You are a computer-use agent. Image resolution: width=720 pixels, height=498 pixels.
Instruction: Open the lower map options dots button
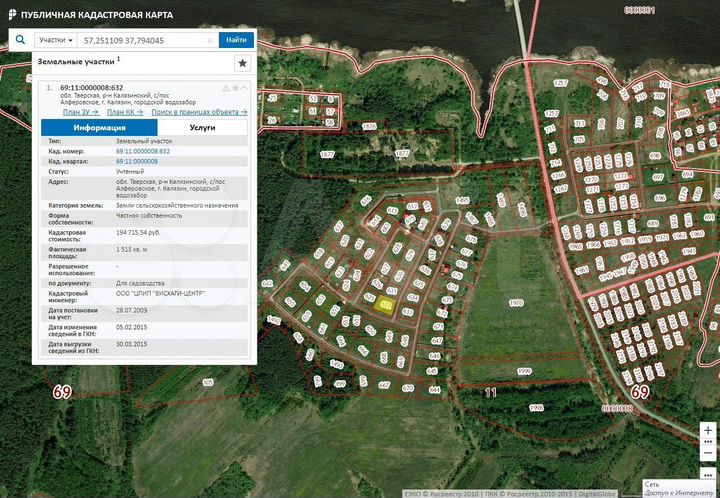(708, 474)
